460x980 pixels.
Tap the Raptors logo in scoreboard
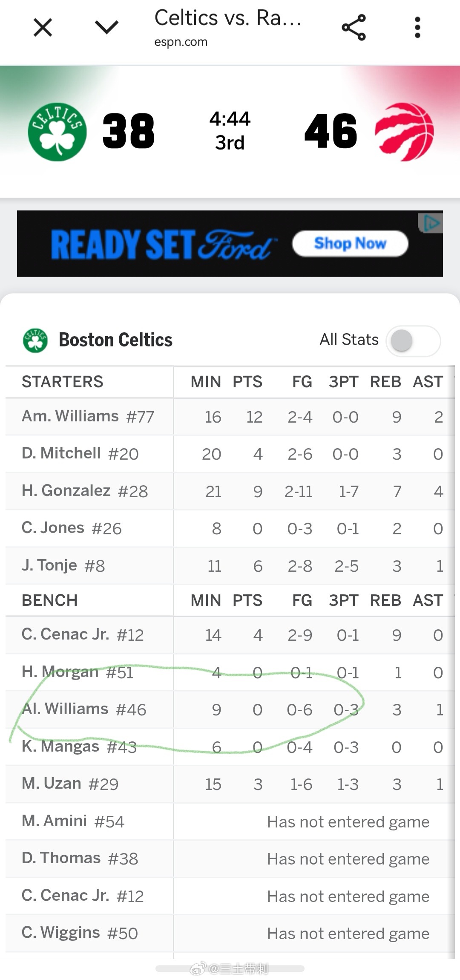coord(404,132)
